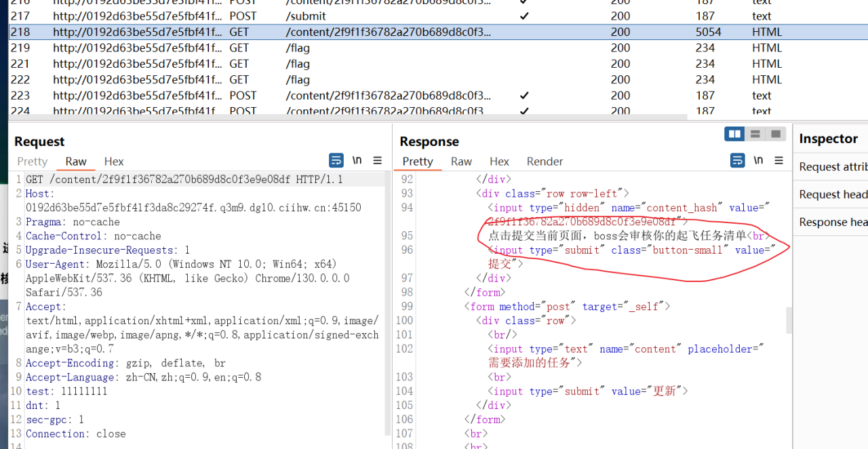Open the Response Render tab

coord(545,161)
